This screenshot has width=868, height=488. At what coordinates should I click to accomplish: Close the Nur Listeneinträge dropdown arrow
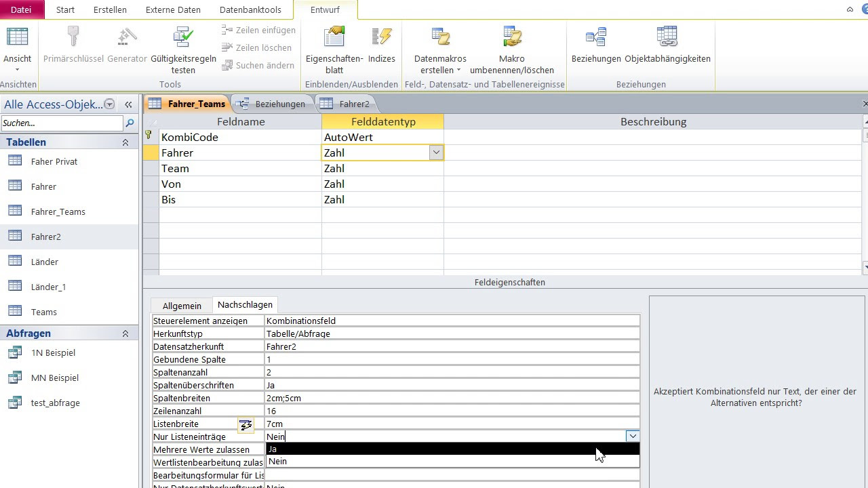click(x=632, y=436)
